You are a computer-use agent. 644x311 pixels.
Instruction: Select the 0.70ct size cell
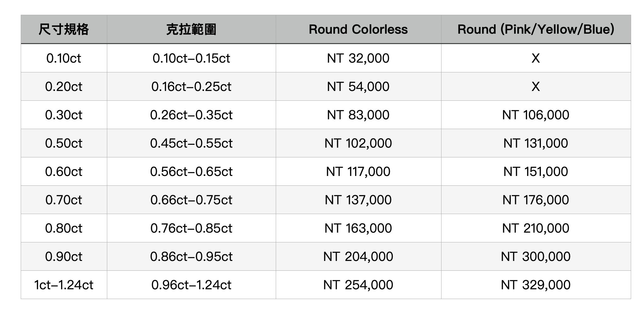(x=64, y=200)
